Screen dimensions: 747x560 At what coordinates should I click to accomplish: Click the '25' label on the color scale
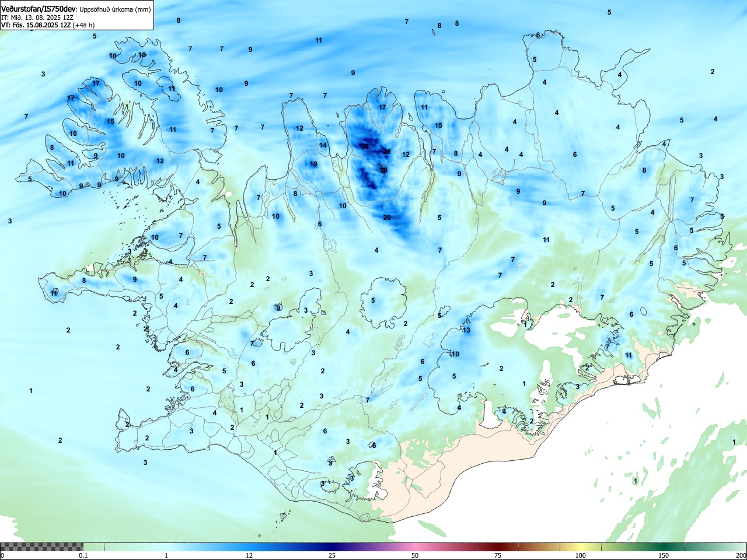click(x=332, y=555)
